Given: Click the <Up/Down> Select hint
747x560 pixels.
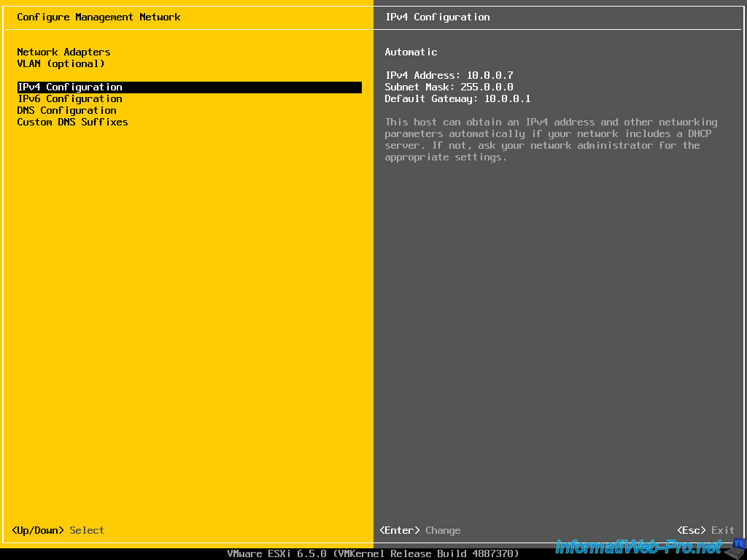Looking at the screenshot, I should (x=58, y=530).
